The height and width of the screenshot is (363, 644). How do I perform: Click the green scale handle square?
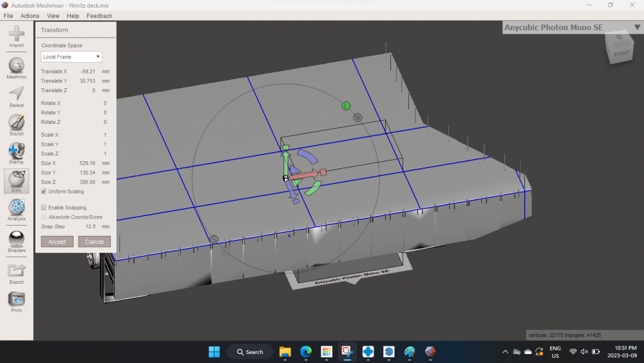pos(286,148)
